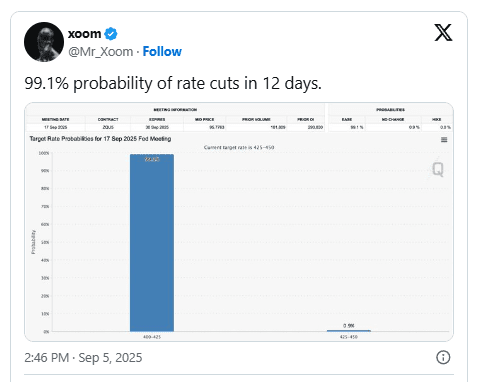Click the tall blue 400-425 probability bar
Viewport: 477px width, 382px height.
[x=152, y=243]
